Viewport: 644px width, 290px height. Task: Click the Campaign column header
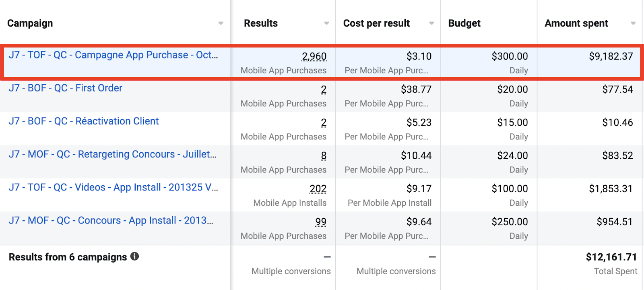tap(30, 23)
